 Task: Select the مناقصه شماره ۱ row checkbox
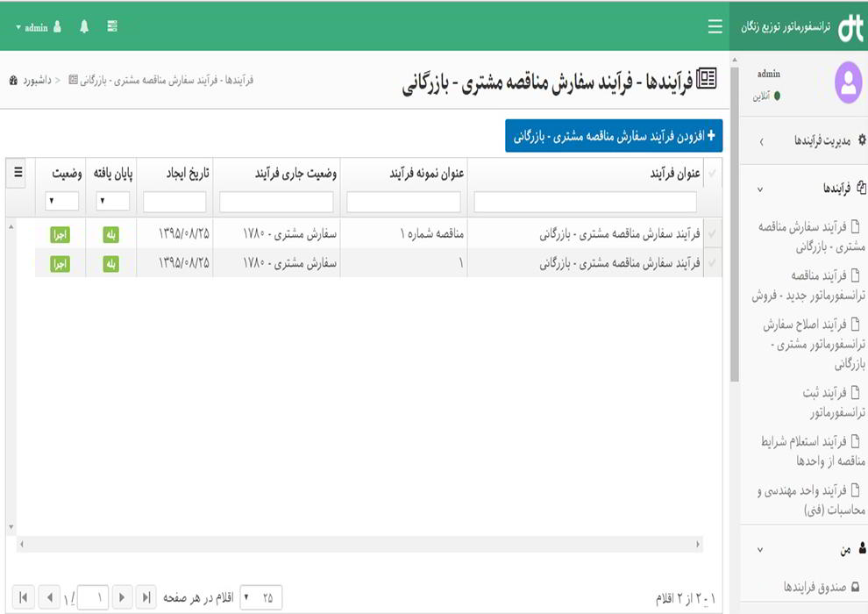click(712, 234)
